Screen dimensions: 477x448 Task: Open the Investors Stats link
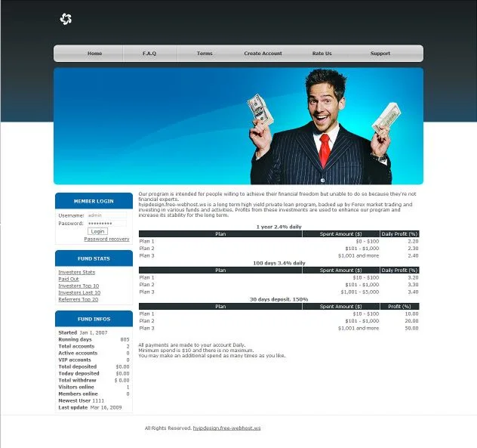pyautogui.click(x=77, y=272)
